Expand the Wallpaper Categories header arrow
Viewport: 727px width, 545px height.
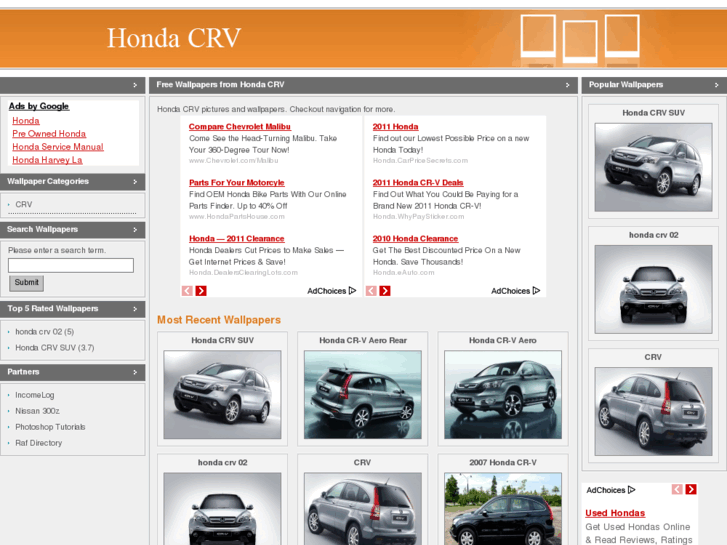click(x=135, y=181)
